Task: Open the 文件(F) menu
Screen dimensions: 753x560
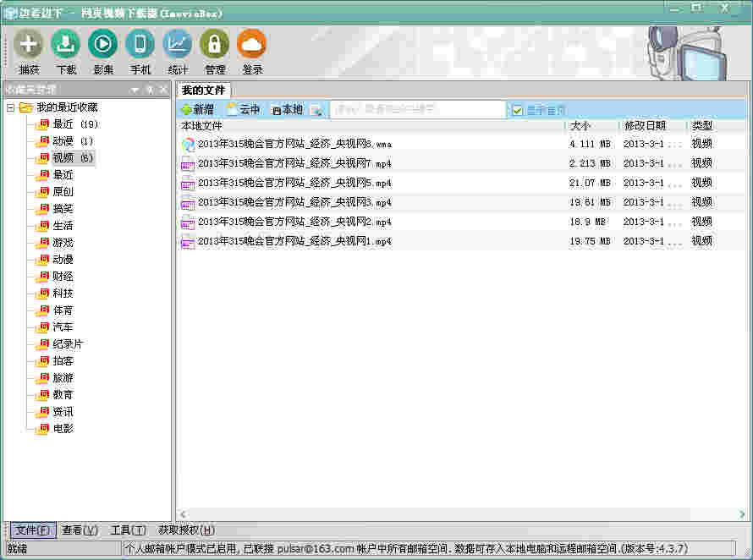Action: click(32, 530)
